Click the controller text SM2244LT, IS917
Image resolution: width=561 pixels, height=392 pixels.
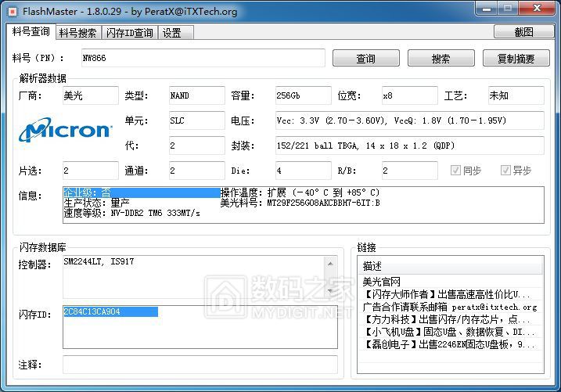99,261
